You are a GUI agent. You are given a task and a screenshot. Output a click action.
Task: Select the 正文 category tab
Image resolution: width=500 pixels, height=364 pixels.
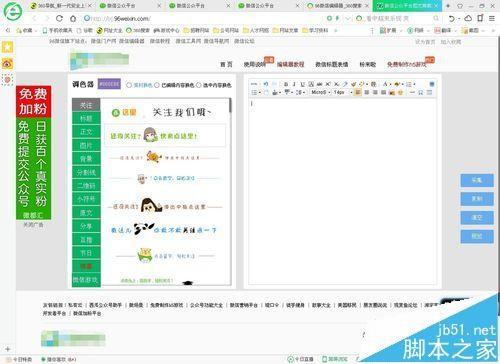(86, 132)
